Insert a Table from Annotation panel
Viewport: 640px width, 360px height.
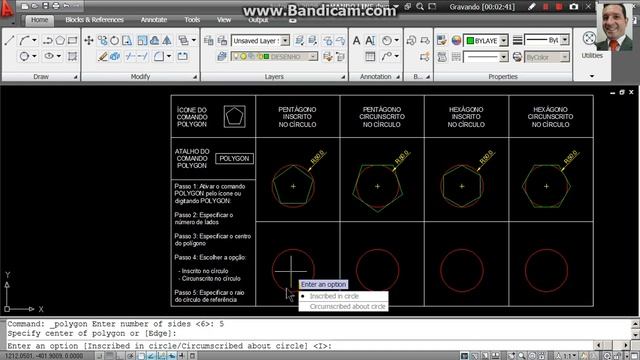tap(370, 56)
